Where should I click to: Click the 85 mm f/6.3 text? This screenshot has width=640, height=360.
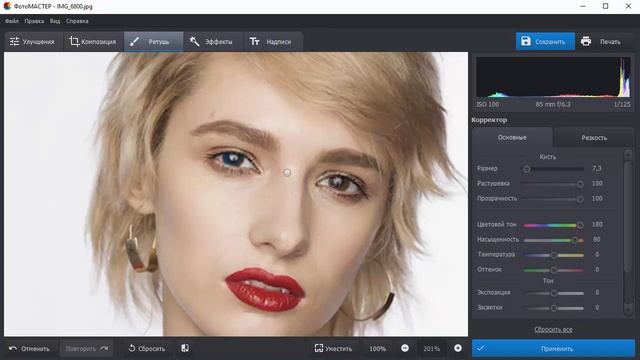coord(553,104)
